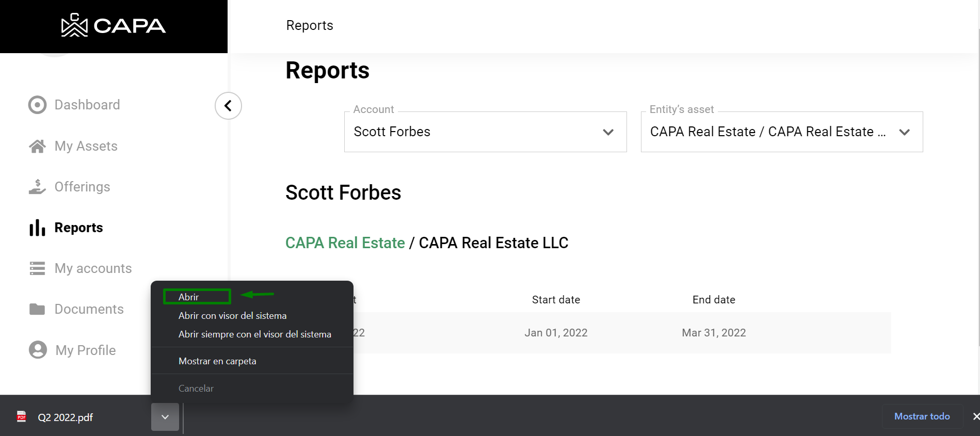The width and height of the screenshot is (980, 436).
Task: Click the CAPA Real Estate green link
Action: pyautogui.click(x=345, y=243)
